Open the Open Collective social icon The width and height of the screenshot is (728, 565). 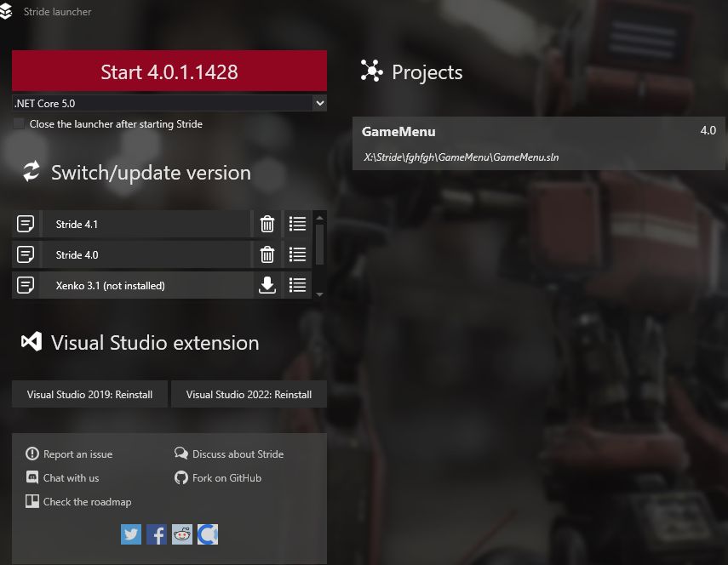[208, 534]
